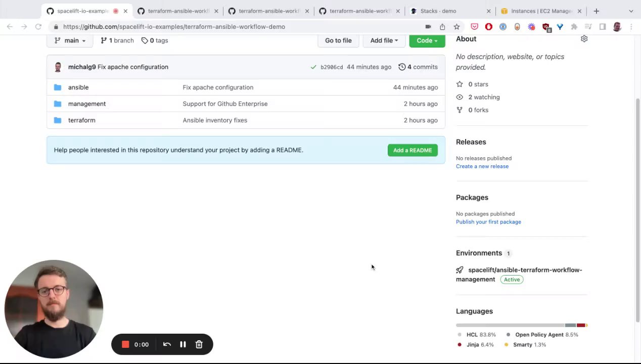
Task: Toggle the browser side panel icon
Action: (x=603, y=27)
